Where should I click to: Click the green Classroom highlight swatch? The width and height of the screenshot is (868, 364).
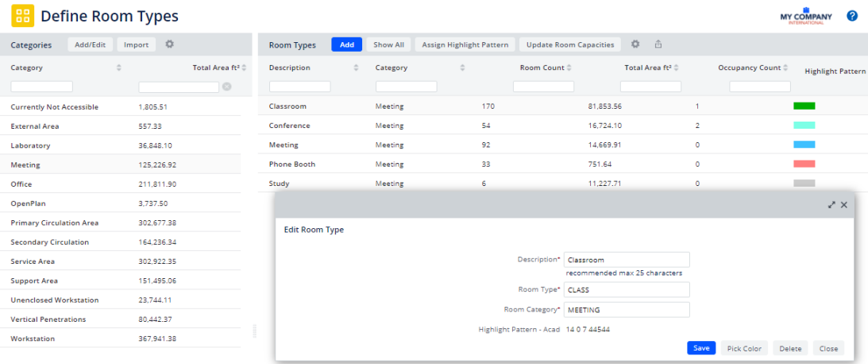coord(804,106)
